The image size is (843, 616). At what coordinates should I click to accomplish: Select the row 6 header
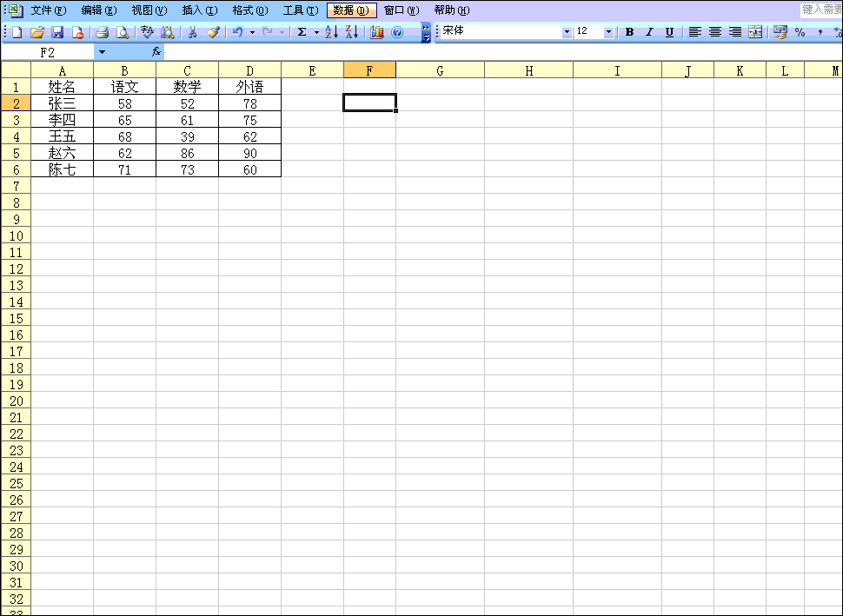click(15, 169)
